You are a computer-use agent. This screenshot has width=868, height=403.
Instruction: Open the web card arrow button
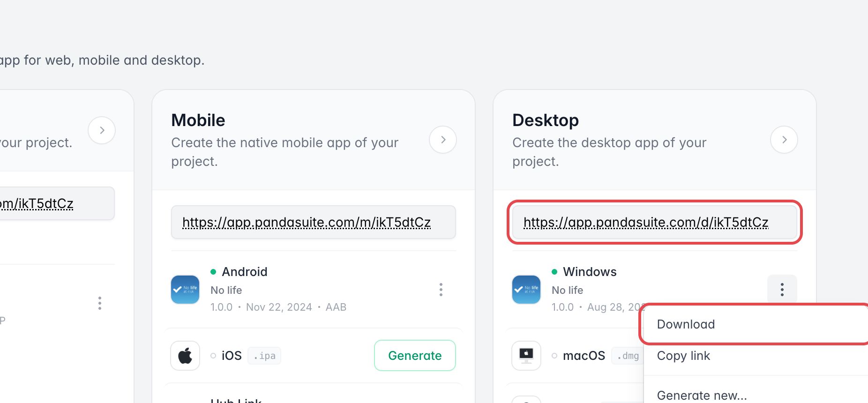(x=102, y=130)
